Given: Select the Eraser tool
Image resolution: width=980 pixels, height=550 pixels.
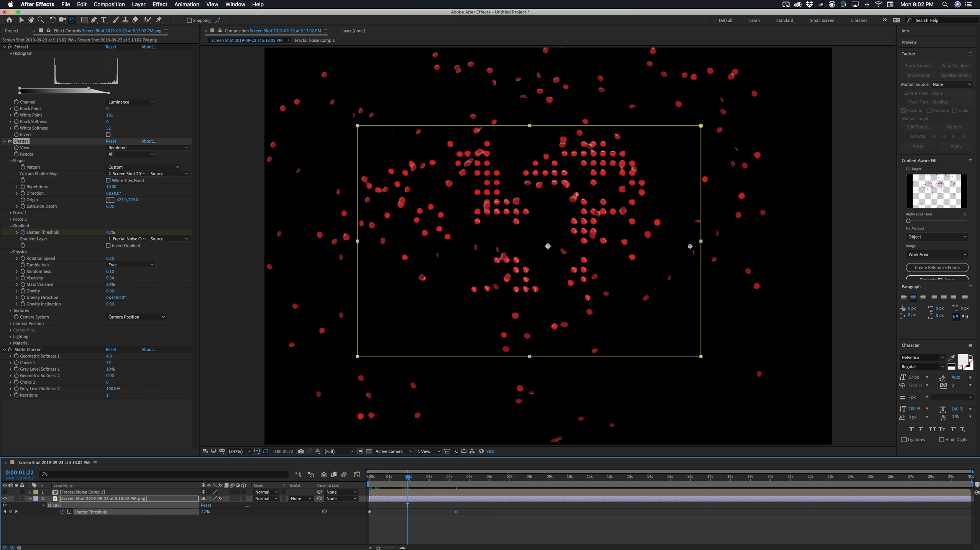Looking at the screenshot, I should click(x=135, y=20).
